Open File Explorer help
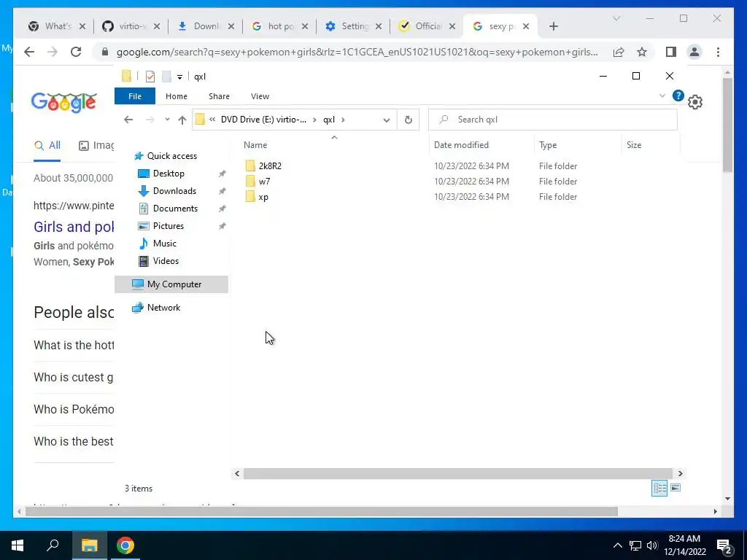Image resolution: width=747 pixels, height=560 pixels. coord(678,96)
